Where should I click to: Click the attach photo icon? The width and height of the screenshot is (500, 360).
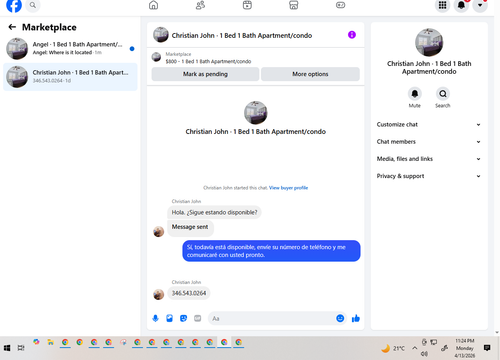[169, 318]
